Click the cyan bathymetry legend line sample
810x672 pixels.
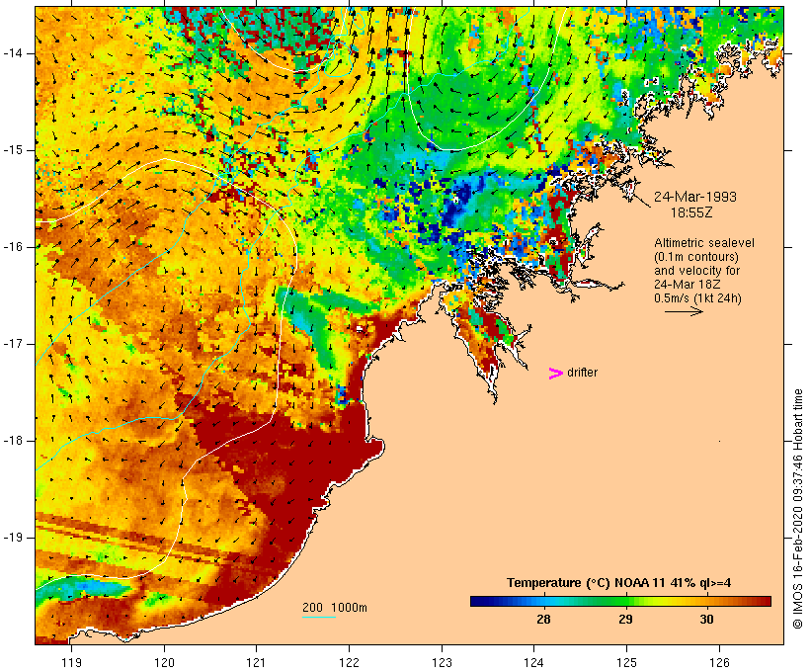point(319,617)
